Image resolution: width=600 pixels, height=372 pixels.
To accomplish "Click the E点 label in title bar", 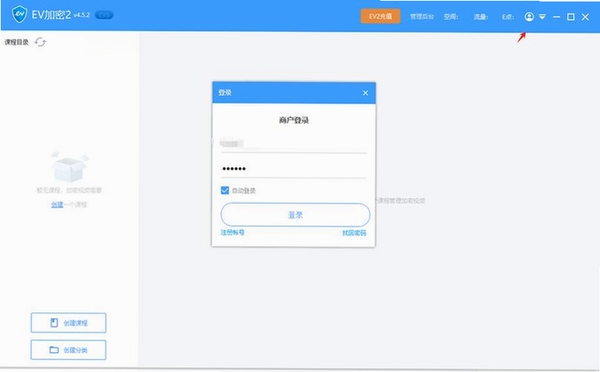I will pos(508,17).
